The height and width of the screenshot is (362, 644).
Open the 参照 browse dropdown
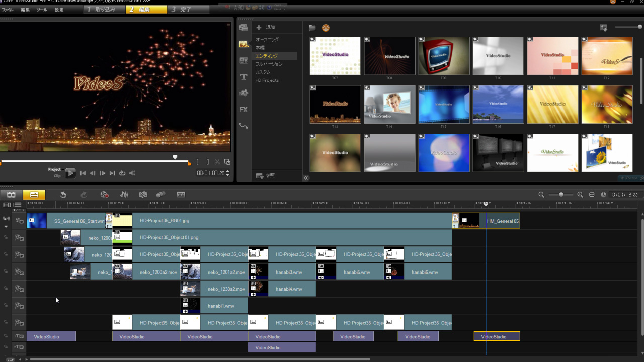[x=265, y=176]
